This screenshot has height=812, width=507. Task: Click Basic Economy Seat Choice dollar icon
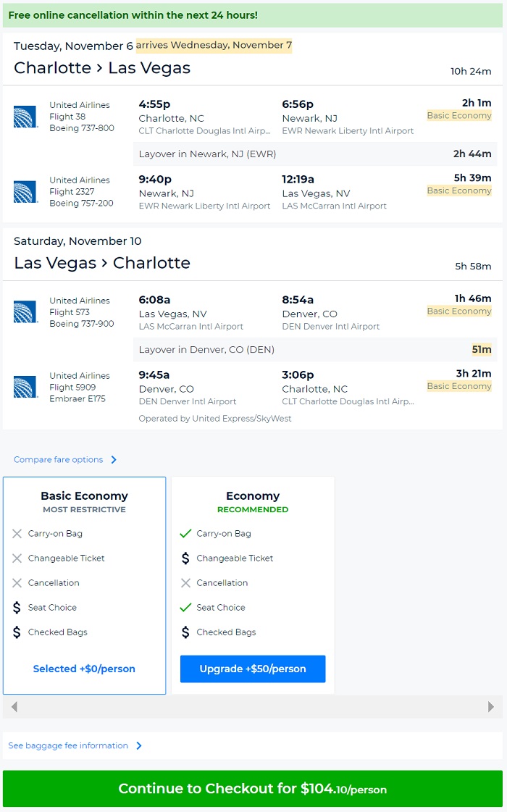[x=17, y=608]
